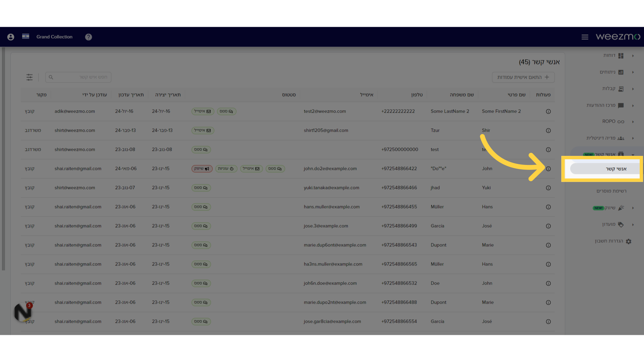Click the search contact input field
The image size is (644, 362).
click(x=78, y=77)
